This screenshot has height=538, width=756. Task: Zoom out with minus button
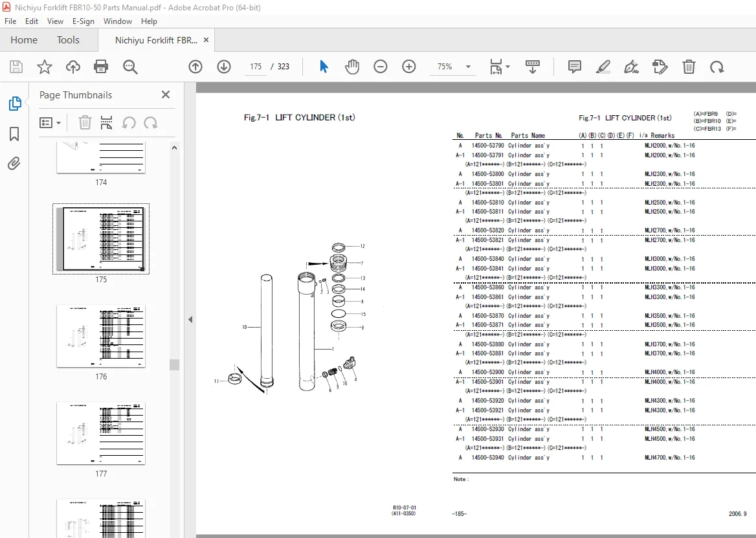pos(381,67)
